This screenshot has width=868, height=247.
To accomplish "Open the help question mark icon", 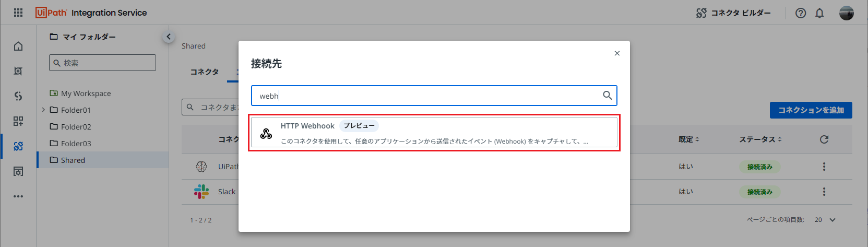I will click(801, 13).
